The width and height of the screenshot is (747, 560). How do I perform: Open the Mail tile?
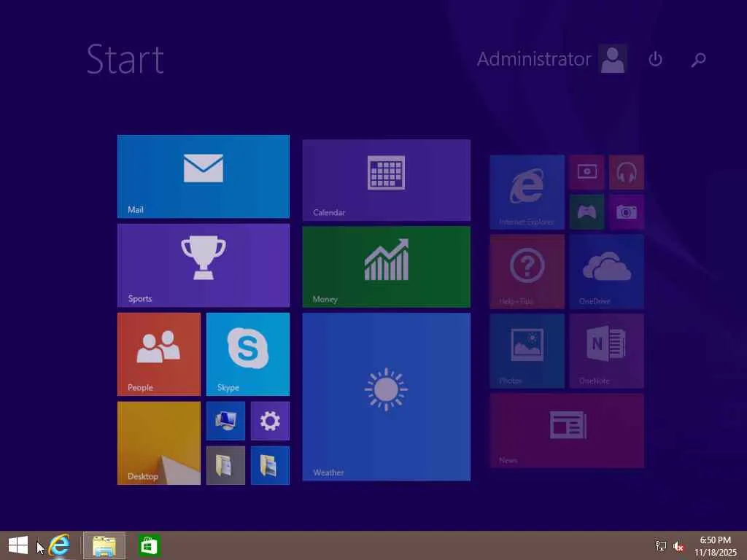204,176
